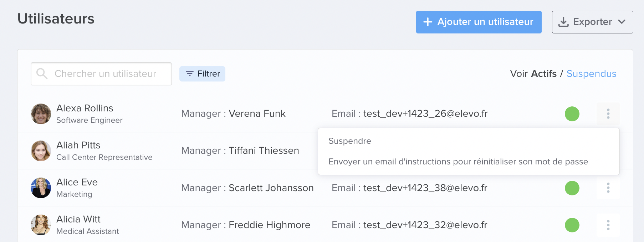The image size is (644, 242).
Task: Click Alicia Witt's avatar photo
Action: tap(41, 225)
